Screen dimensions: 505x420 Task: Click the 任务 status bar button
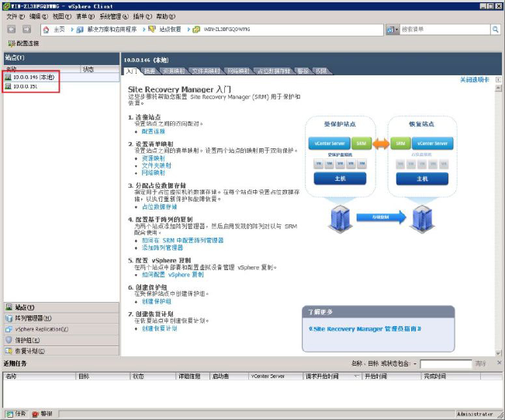(x=17, y=414)
